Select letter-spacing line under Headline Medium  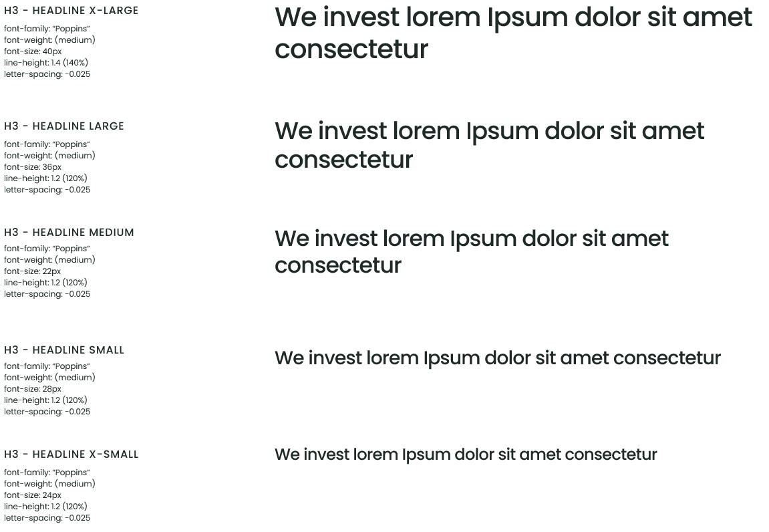(47, 294)
